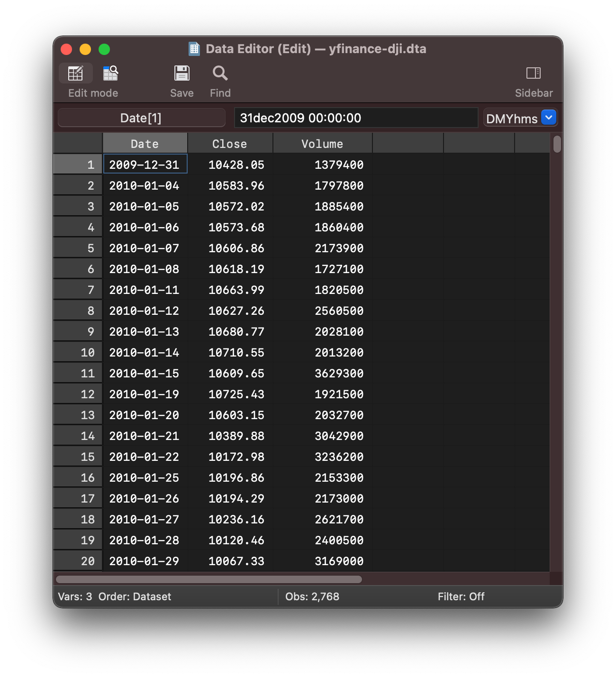Select Volume value 2032700
Screen dimensions: 616x678
[x=323, y=415]
